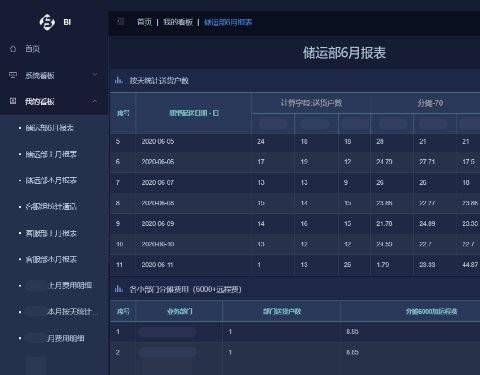Click the 分摊-70 column group header
480x375 pixels.
coord(430,103)
